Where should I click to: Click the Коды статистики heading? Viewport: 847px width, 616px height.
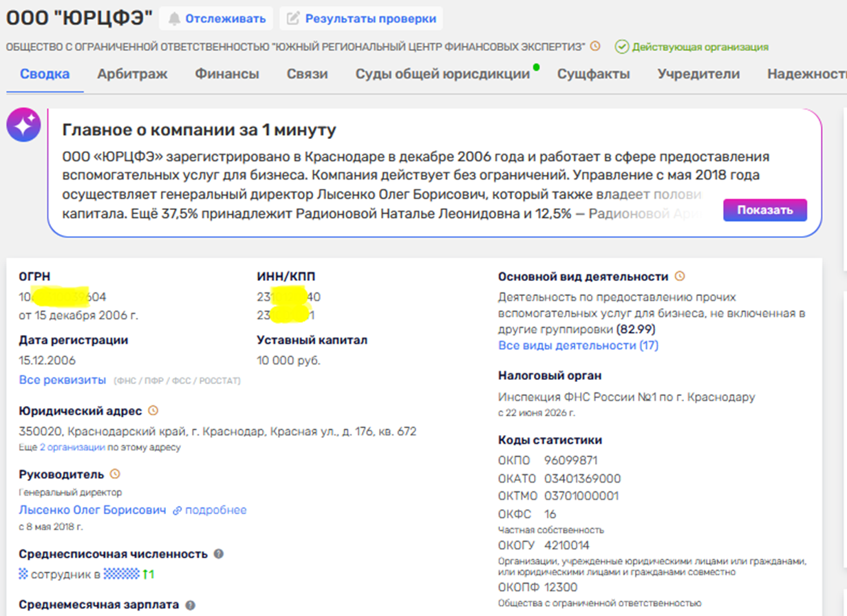coord(550,440)
